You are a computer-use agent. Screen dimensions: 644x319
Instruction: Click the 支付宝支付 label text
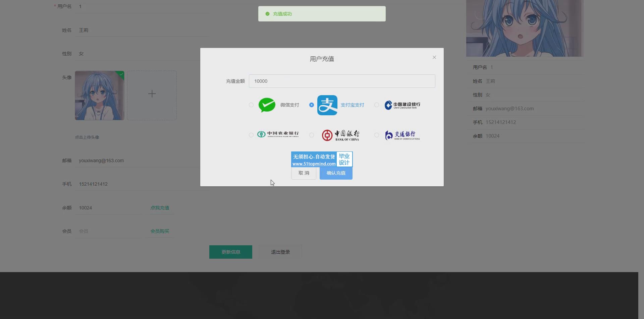(352, 105)
